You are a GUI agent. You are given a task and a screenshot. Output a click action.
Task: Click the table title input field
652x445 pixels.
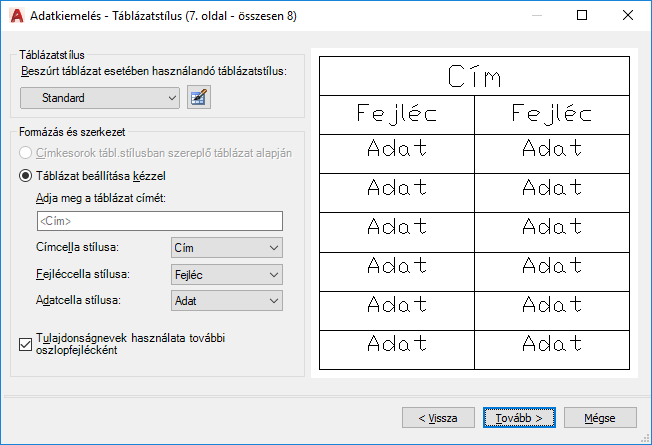point(159,221)
